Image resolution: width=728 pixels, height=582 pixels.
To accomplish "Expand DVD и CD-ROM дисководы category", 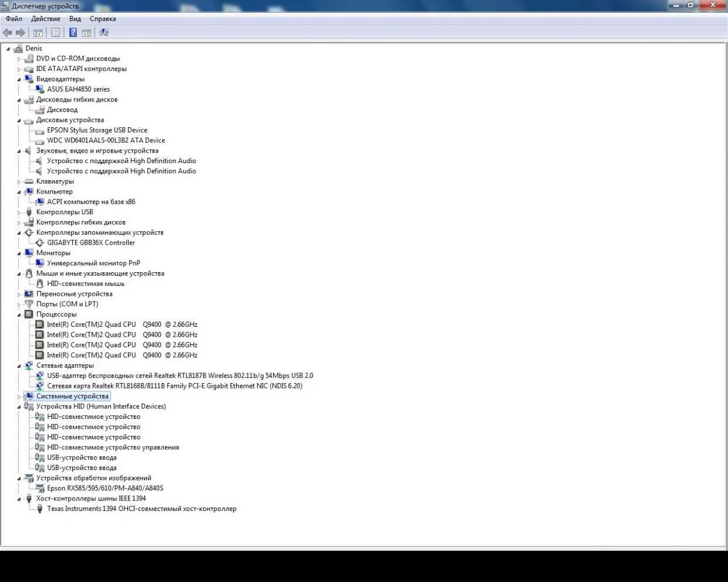I will tap(19, 59).
